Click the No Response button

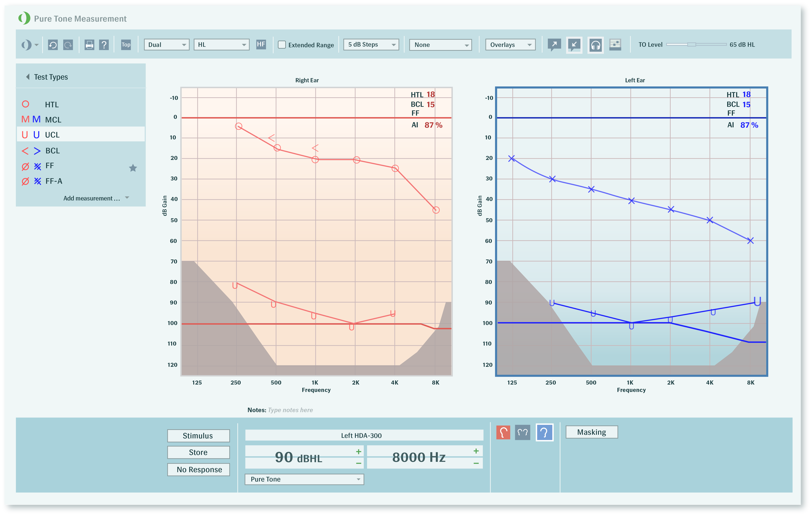pos(198,469)
